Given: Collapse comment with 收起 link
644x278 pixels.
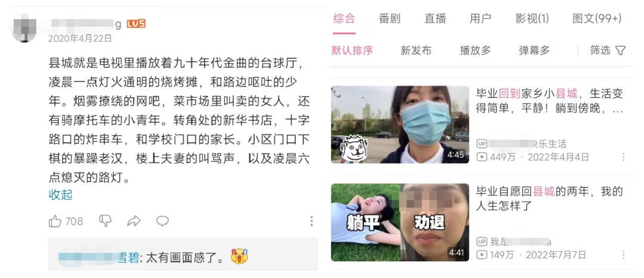Looking at the screenshot, I should [61, 195].
